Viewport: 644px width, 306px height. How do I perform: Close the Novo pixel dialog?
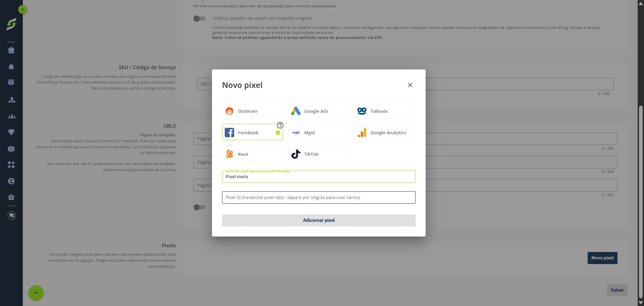410,85
